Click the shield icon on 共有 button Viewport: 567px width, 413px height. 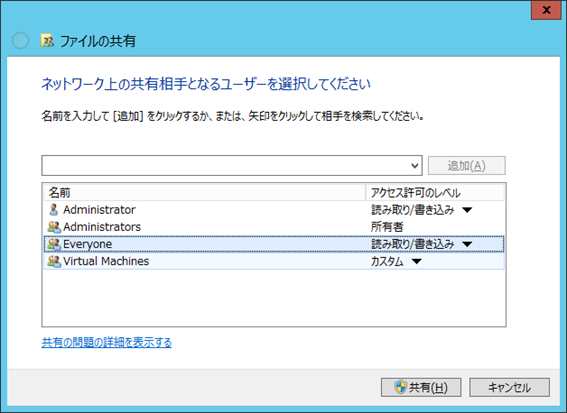pyautogui.click(x=400, y=387)
